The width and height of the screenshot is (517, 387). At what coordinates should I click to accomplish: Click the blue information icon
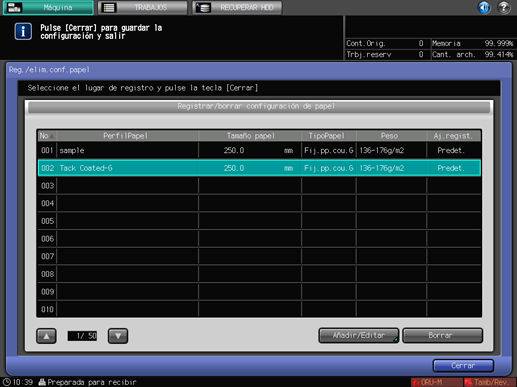click(23, 32)
